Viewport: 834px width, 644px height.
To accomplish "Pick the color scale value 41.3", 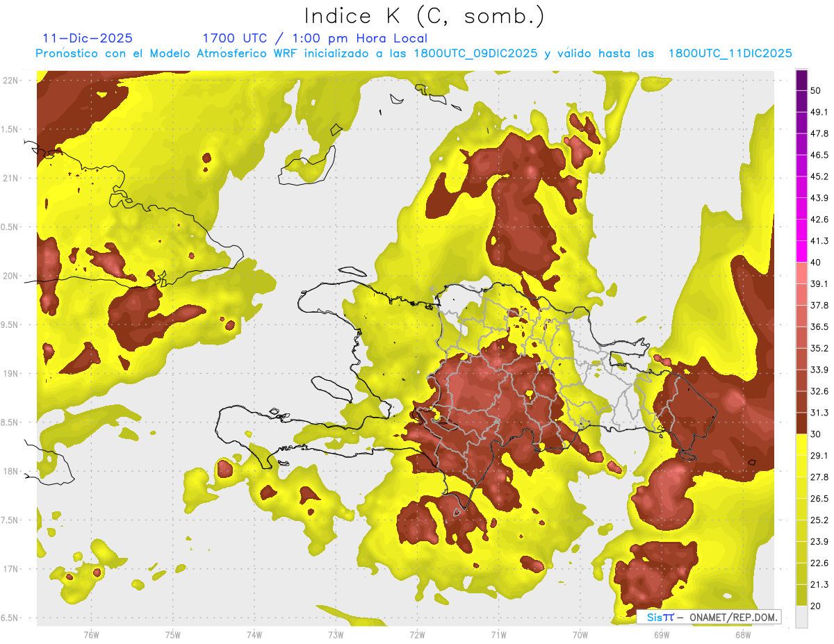I will coord(819,241).
